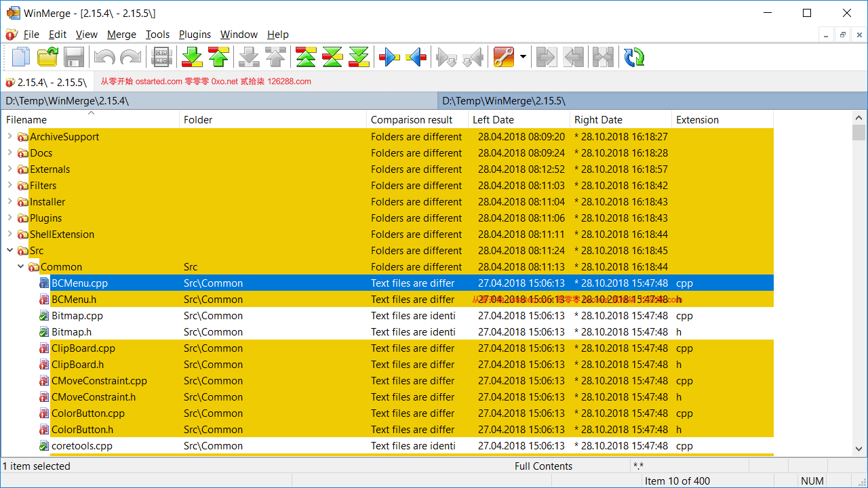868x488 pixels.
Task: Jump to Next Difference green down arrow
Action: pyautogui.click(x=192, y=57)
